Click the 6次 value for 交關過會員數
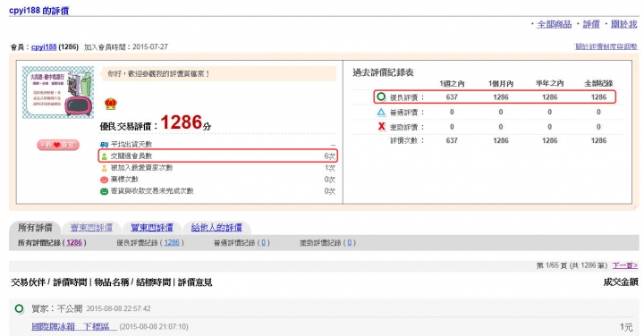The image size is (644, 336). coord(330,156)
